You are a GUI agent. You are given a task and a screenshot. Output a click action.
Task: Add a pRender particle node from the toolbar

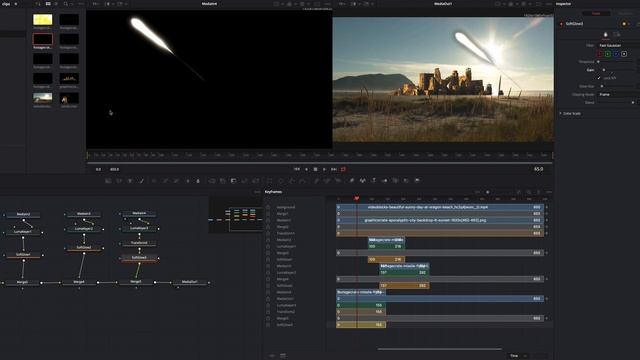pos(338,180)
